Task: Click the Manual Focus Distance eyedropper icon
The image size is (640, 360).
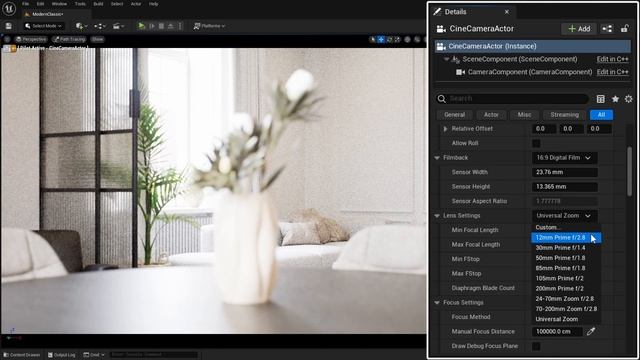Action: tap(591, 332)
